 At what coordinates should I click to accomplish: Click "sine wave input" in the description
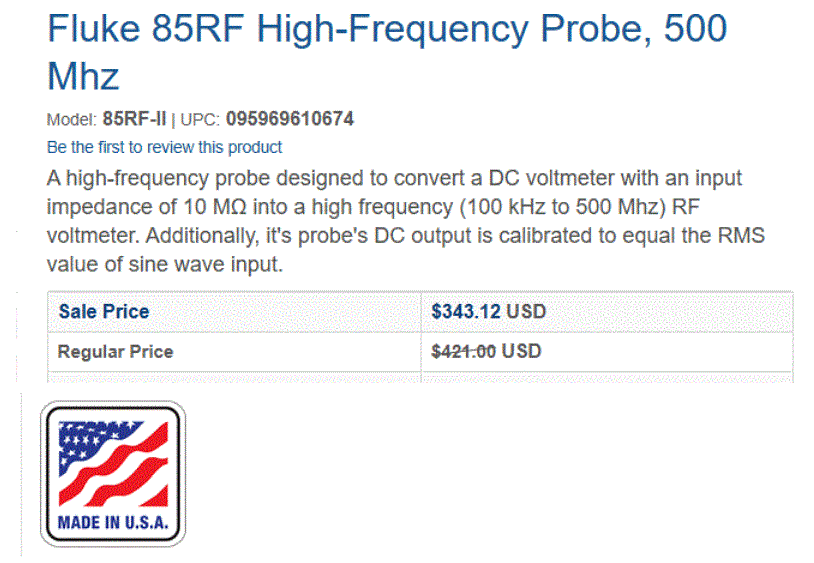click(207, 264)
